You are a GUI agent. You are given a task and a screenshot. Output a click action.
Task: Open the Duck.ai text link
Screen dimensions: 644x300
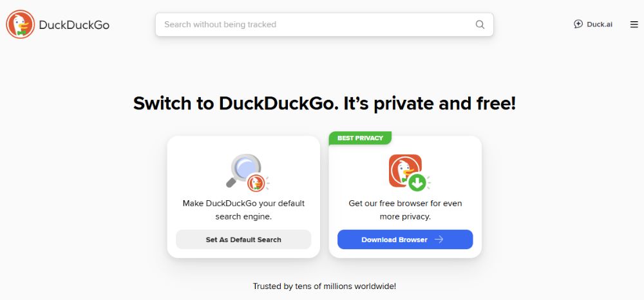[600, 24]
